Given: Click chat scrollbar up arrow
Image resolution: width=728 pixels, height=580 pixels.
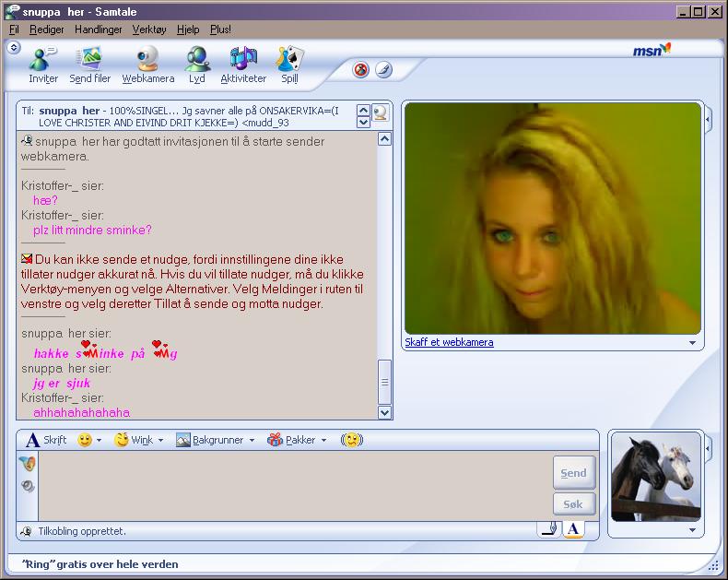Looking at the screenshot, I should click(x=384, y=139).
